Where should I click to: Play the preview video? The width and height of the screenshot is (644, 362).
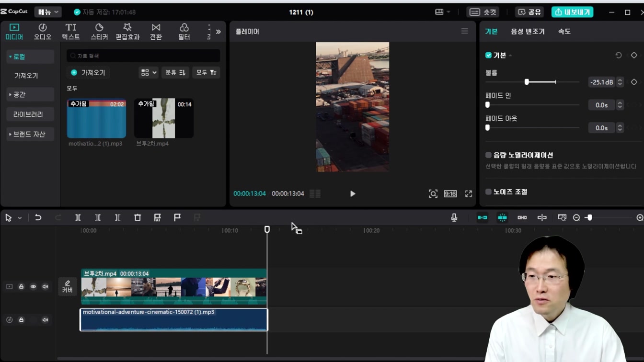353,194
